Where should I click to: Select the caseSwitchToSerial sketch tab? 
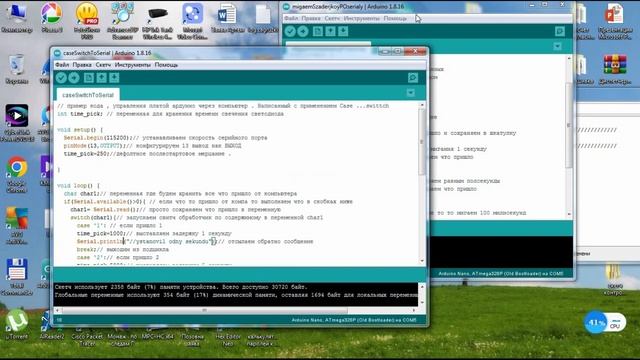88,95
